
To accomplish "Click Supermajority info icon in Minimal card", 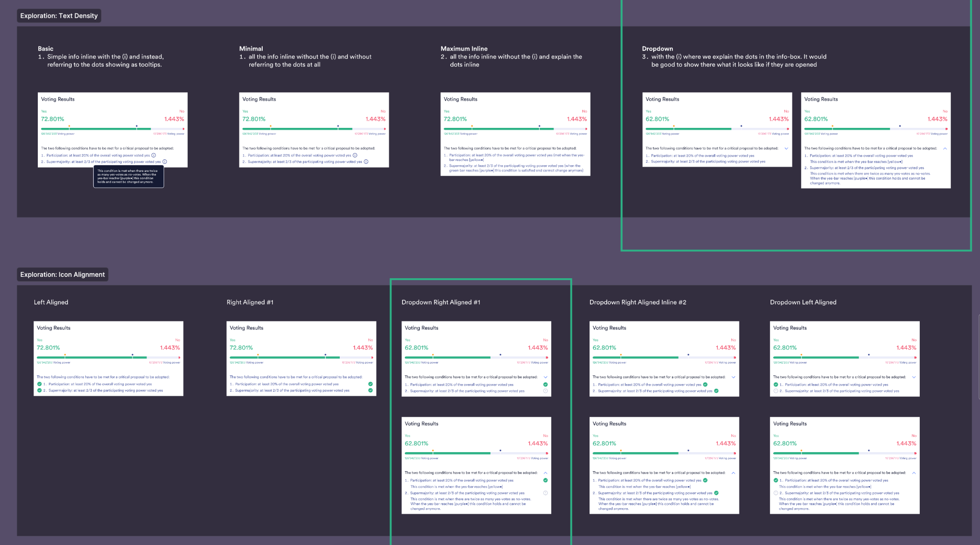I will coord(366,162).
